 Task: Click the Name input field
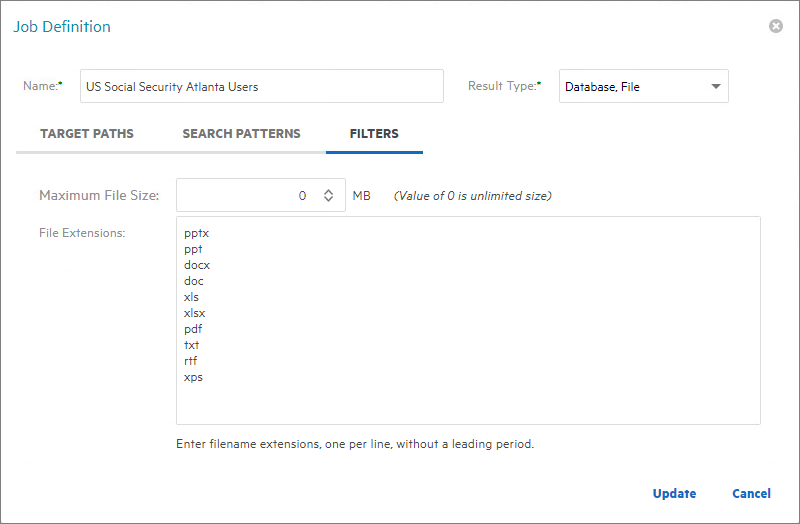tap(263, 87)
